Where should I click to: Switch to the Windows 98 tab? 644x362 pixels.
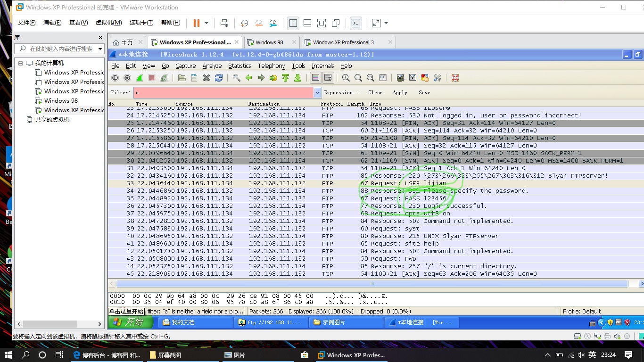pyautogui.click(x=269, y=42)
